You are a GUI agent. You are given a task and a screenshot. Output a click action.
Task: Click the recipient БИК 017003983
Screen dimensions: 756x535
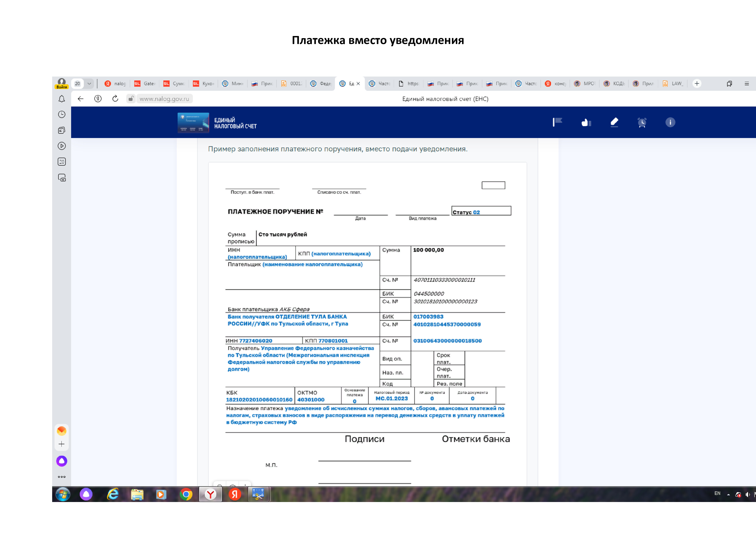click(x=428, y=317)
